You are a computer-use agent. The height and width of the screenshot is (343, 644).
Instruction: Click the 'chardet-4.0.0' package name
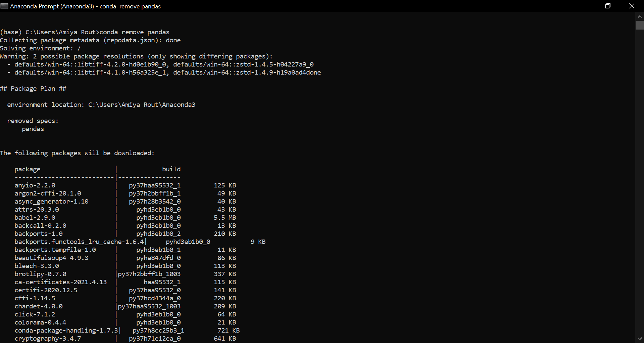pyautogui.click(x=39, y=306)
